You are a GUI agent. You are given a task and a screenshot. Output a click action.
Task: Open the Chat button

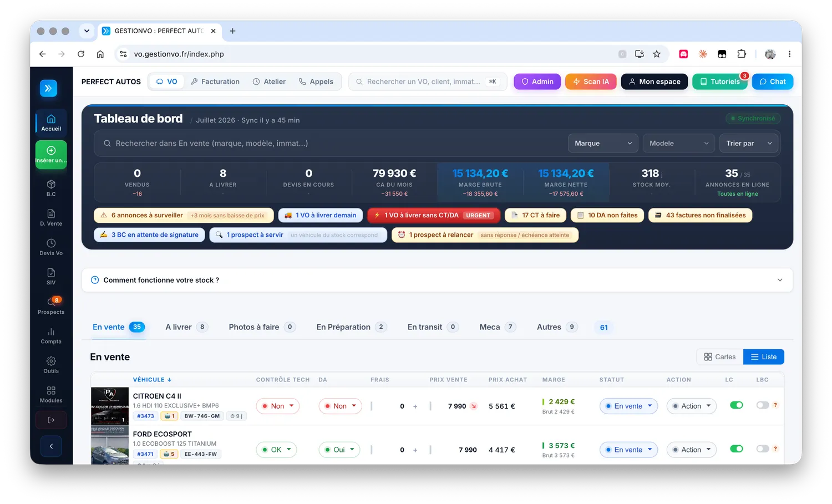click(773, 82)
